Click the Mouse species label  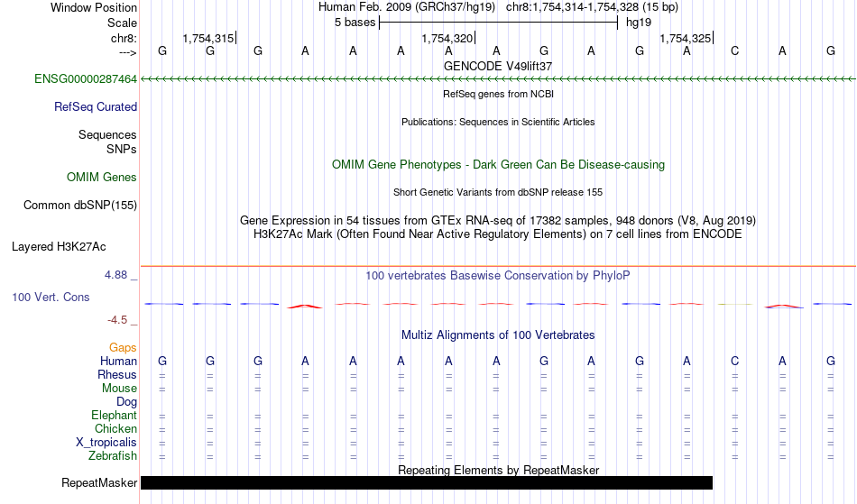[119, 389]
